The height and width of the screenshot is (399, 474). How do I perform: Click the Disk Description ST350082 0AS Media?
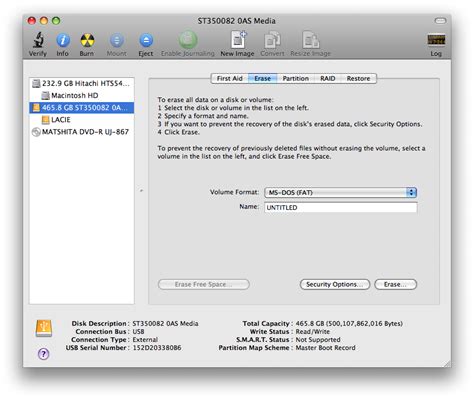[165, 323]
